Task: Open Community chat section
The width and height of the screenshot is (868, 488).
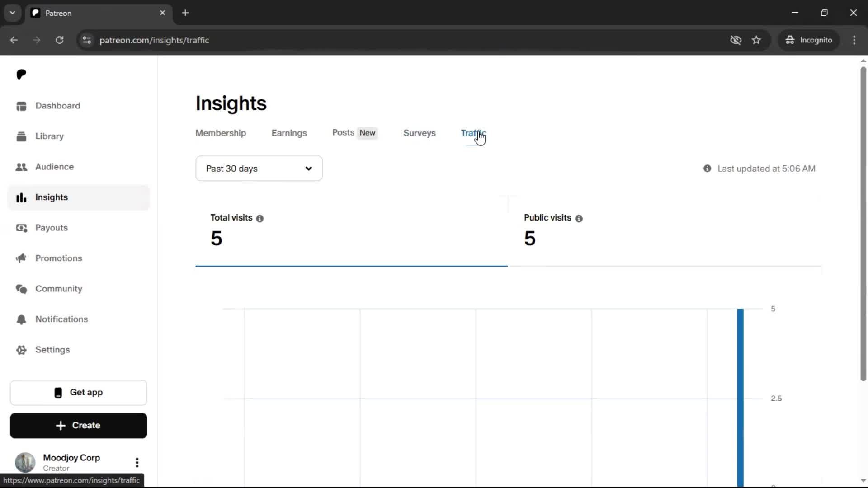Action: 58,289
